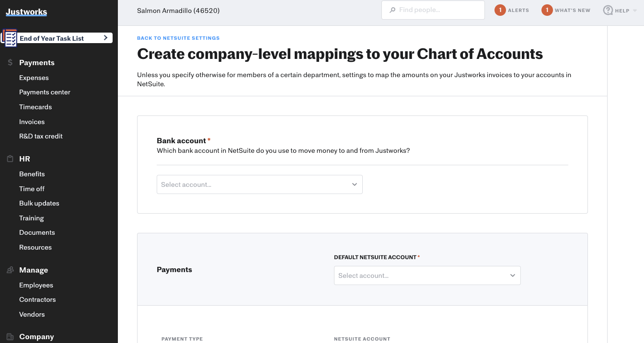Click the Salmon Armadillo (46520) company name

coord(178,11)
